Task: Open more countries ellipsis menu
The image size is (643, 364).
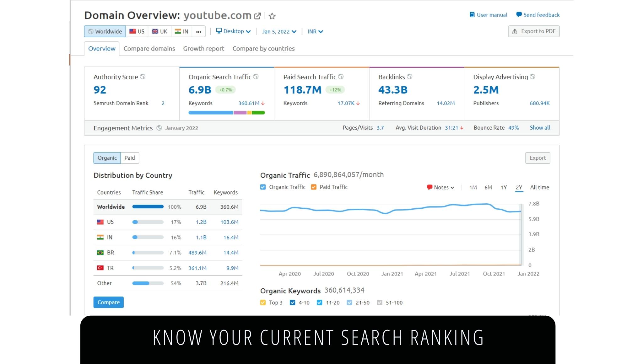Action: pos(199,31)
